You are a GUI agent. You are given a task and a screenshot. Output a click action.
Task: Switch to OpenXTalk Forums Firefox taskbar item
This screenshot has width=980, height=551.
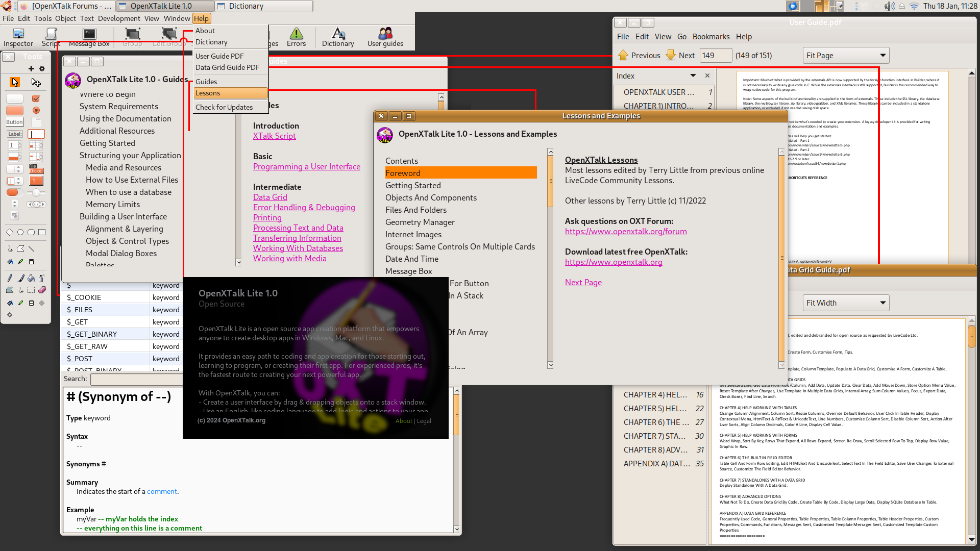point(65,6)
